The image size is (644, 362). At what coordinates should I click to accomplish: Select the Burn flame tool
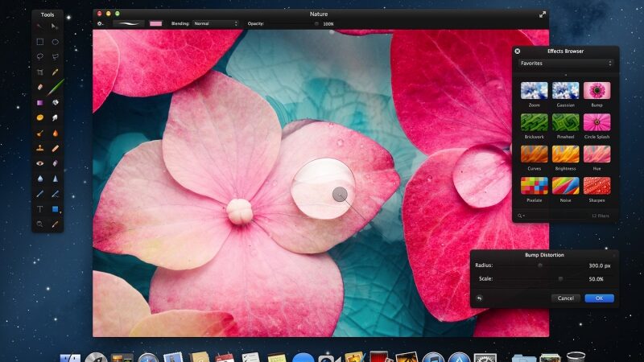pyautogui.click(x=55, y=133)
